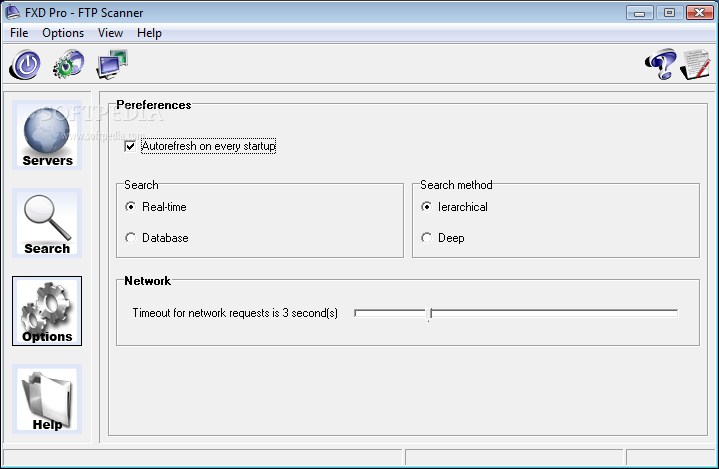Click the network timeout slider thumb
Viewport: 719px width, 469px height.
[429, 314]
